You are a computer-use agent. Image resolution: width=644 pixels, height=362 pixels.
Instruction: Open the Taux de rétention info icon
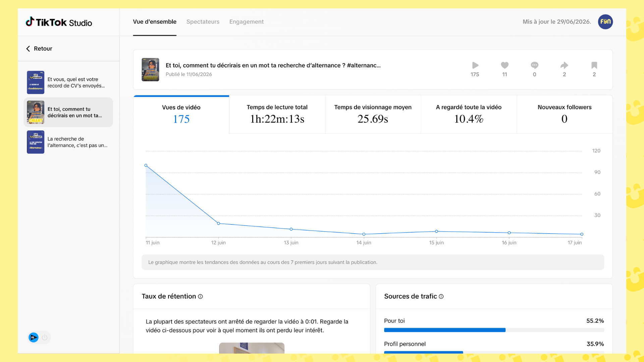(200, 296)
